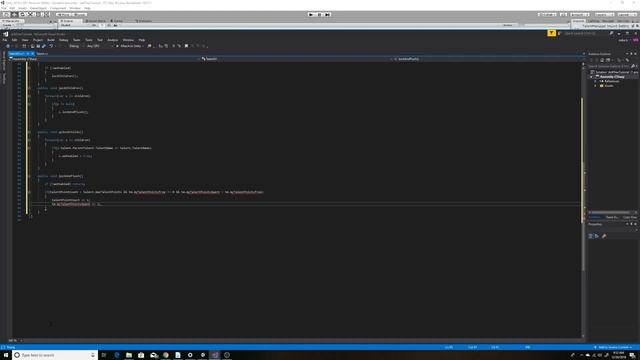
Task: Click the Unity Collab button
Action: point(547,14)
